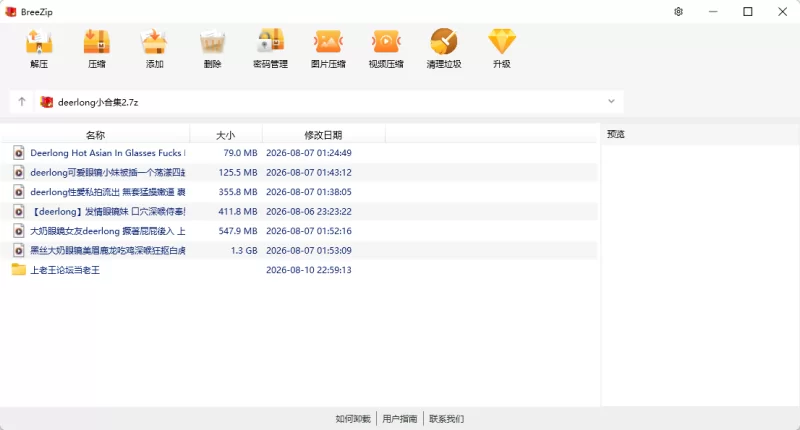Click video file icon in 125.5 MB row
This screenshot has height=430, width=800.
click(18, 172)
